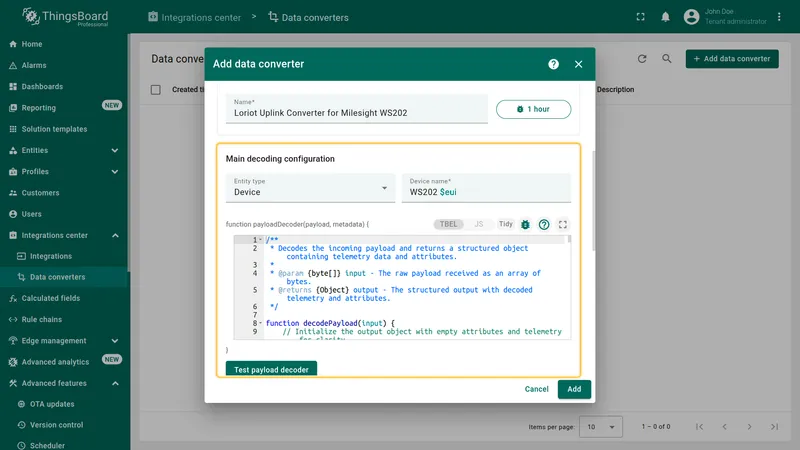
Task: Click the Description column header
Action: pyautogui.click(x=615, y=90)
